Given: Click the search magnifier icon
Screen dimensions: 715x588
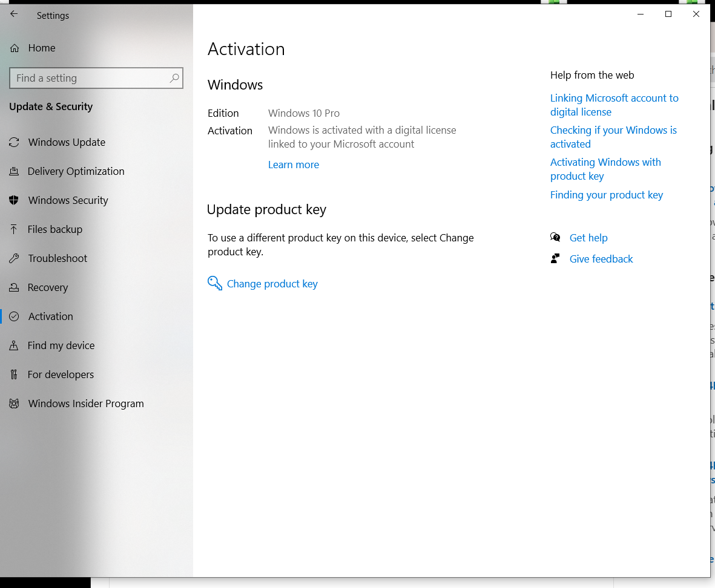Looking at the screenshot, I should click(174, 78).
